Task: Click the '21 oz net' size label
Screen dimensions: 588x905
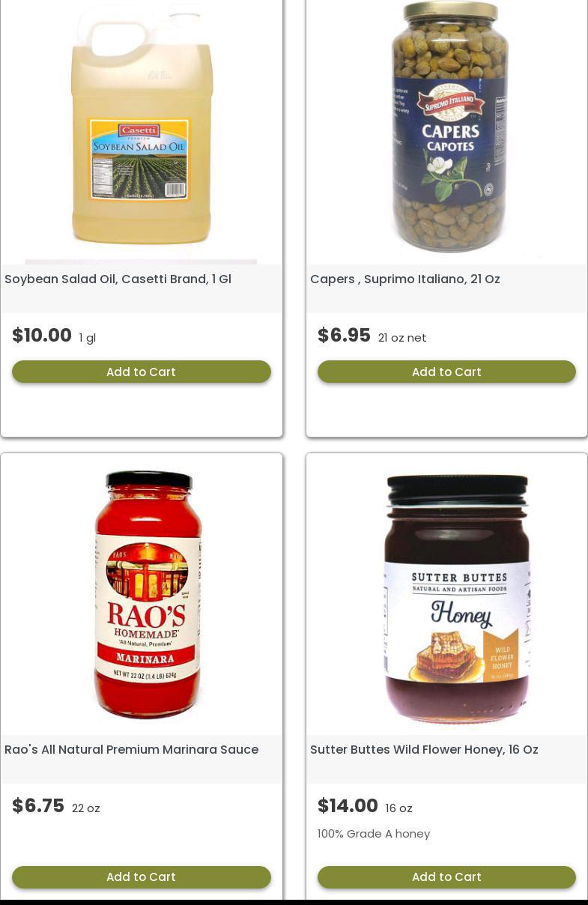Action: click(402, 338)
